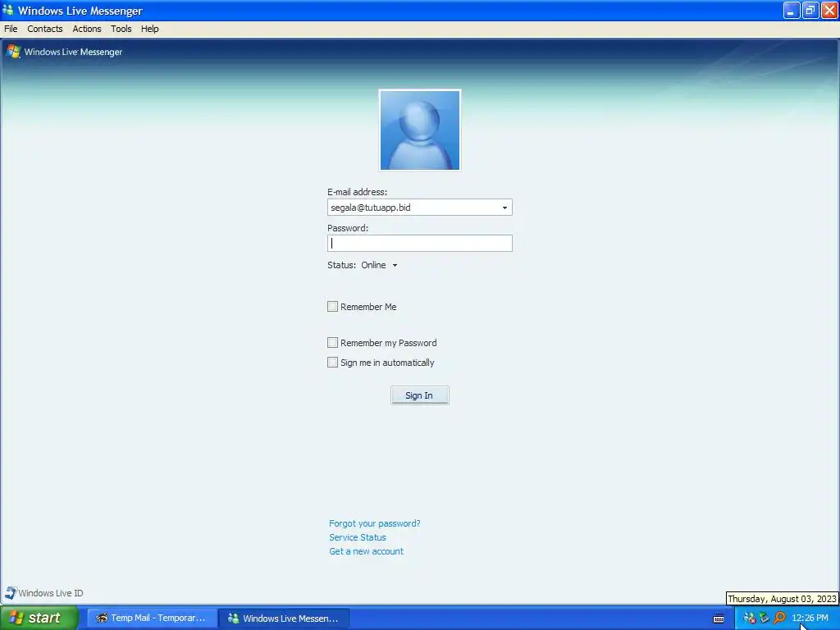Click the on-screen keyboard taskbar icon
840x630 pixels.
click(x=719, y=619)
